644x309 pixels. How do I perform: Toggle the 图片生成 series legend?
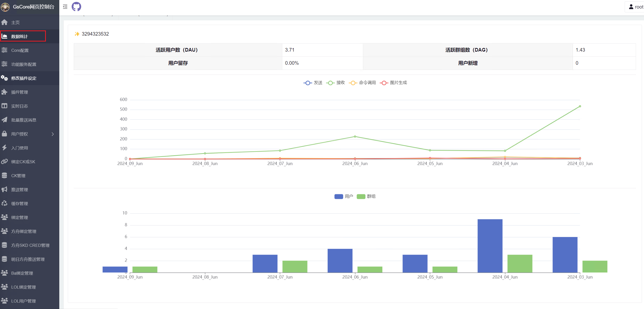point(393,83)
